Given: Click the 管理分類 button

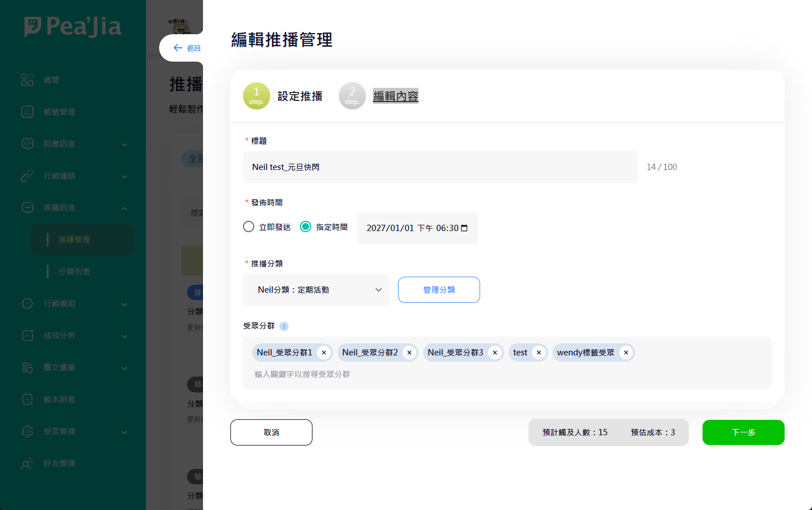Looking at the screenshot, I should 439,290.
